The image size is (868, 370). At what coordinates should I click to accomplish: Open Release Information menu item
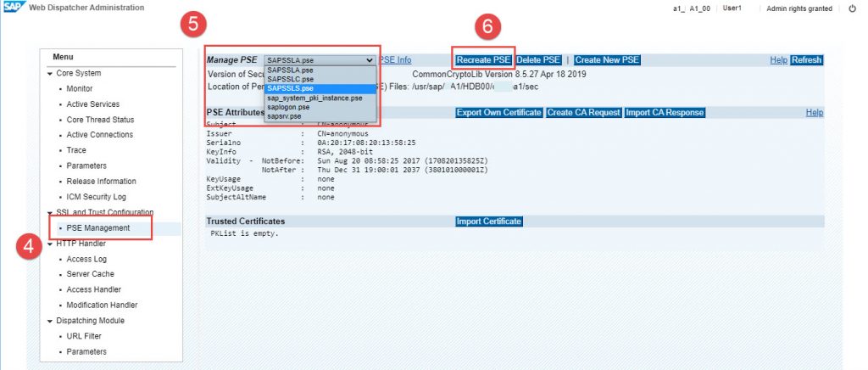(102, 181)
